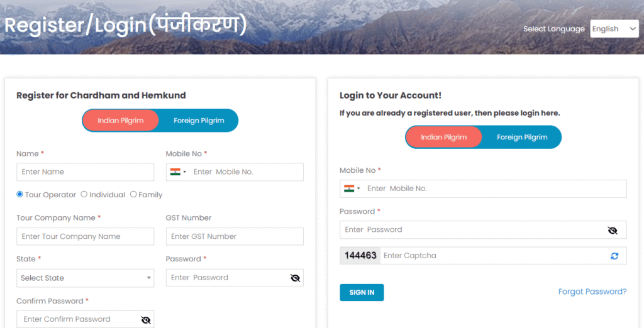644x328 pixels.
Task: Refresh the login captcha code
Action: 614,256
